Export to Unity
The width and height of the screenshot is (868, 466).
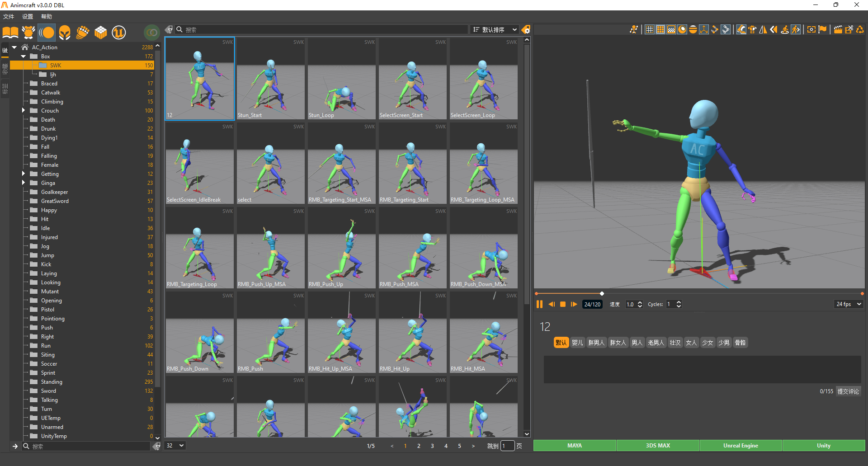tap(824, 446)
